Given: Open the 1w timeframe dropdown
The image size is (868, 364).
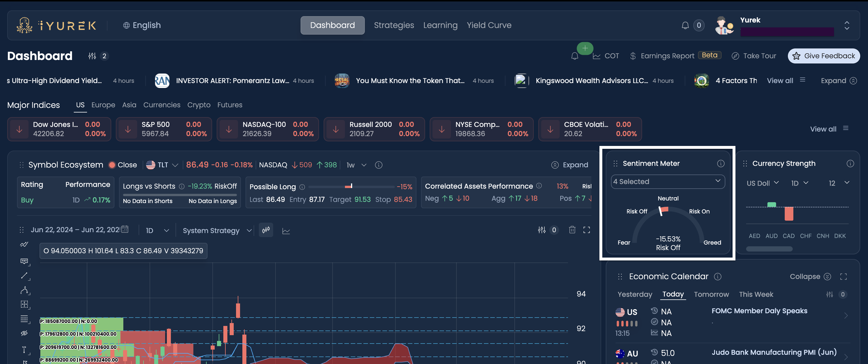Looking at the screenshot, I should [356, 165].
